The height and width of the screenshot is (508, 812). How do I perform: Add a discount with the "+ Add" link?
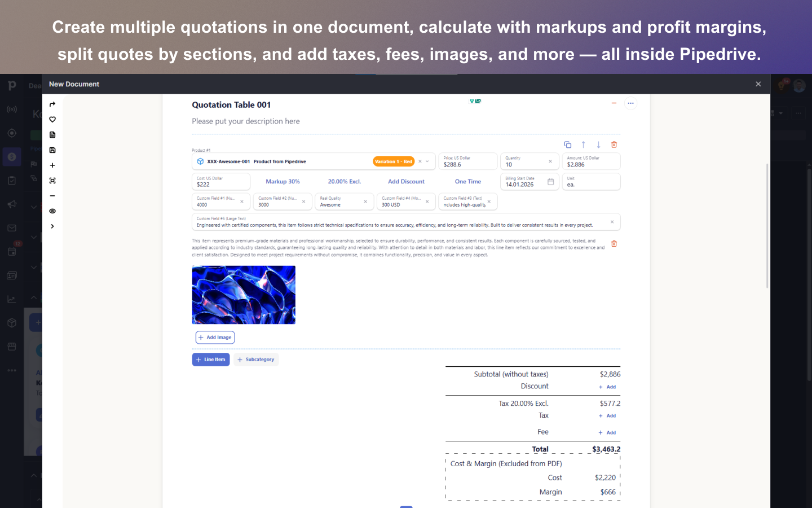pyautogui.click(x=607, y=387)
